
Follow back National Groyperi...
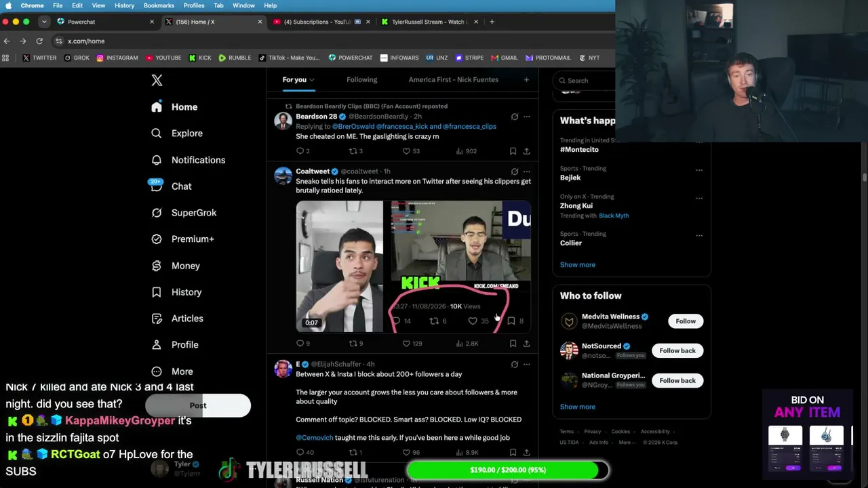[677, 381]
